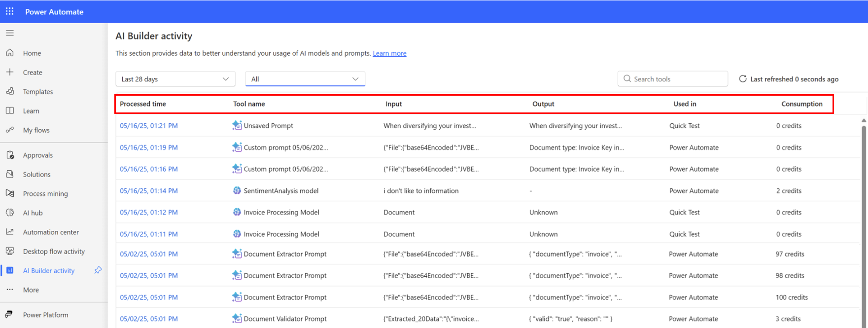Open the Learn more link

389,53
